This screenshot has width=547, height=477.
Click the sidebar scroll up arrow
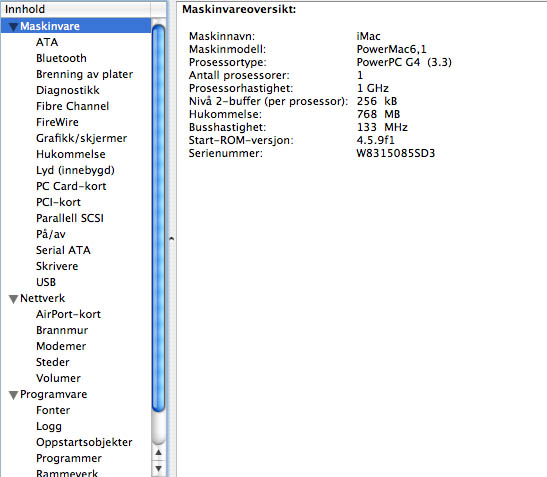[158, 453]
